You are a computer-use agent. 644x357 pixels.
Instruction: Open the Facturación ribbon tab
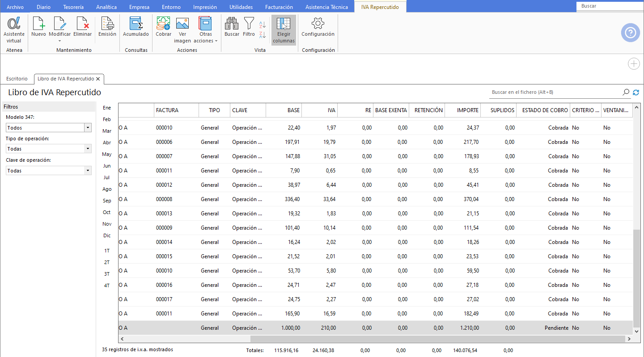tap(279, 7)
